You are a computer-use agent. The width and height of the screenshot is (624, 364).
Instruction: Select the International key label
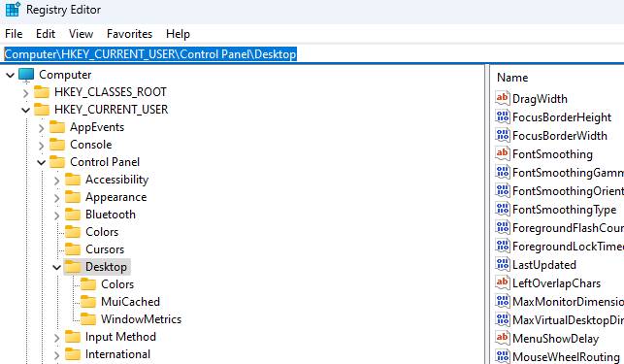point(117,354)
